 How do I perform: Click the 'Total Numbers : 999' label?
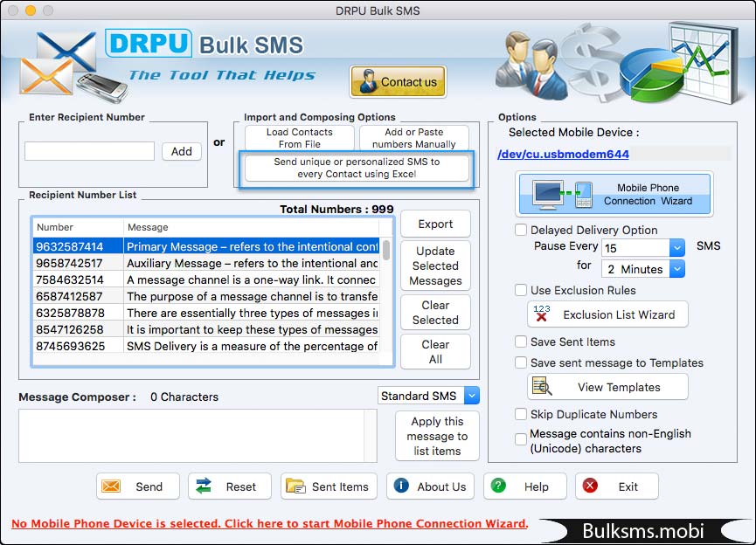[x=336, y=209]
